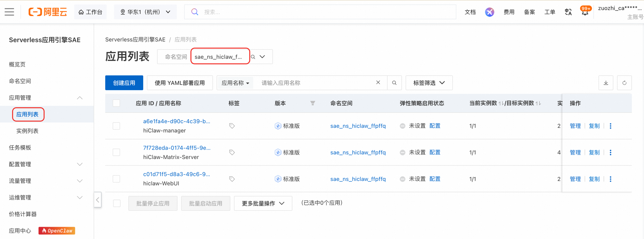Open 更多批量操作 dropdown
Viewport: 644px width, 239px height.
pyautogui.click(x=263, y=204)
